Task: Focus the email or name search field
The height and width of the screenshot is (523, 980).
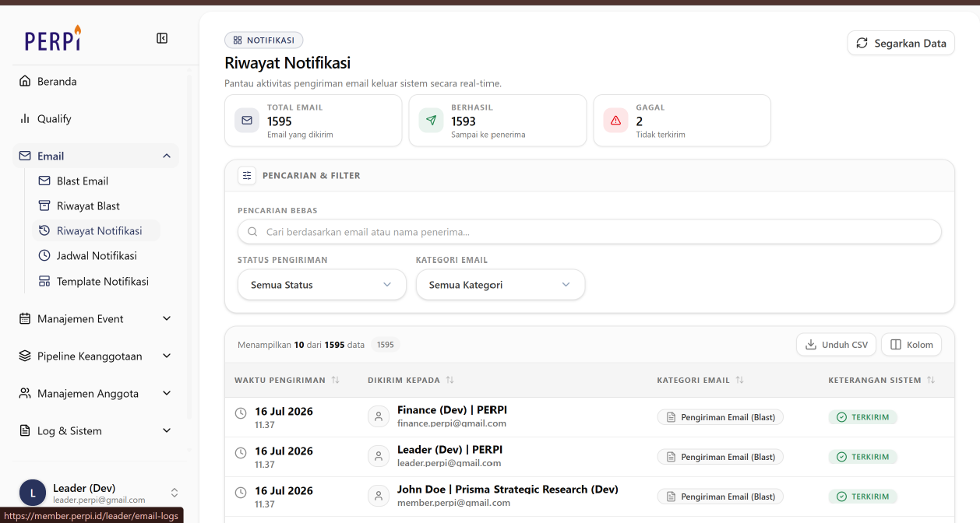Action: [x=589, y=232]
